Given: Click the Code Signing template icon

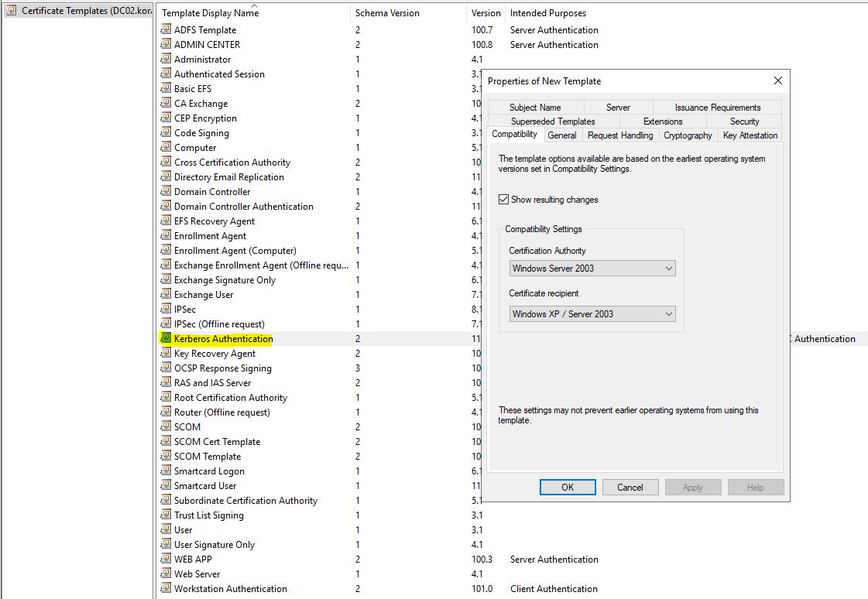Looking at the screenshot, I should (x=166, y=133).
